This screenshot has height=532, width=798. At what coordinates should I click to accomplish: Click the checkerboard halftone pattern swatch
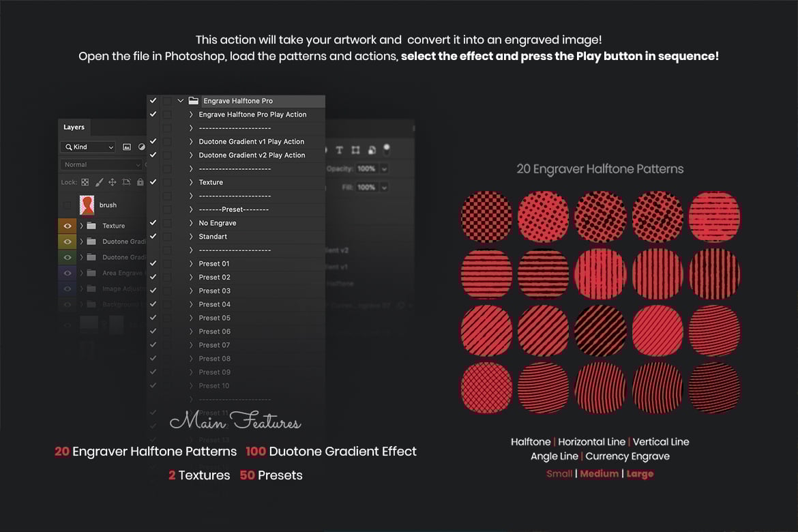click(486, 216)
